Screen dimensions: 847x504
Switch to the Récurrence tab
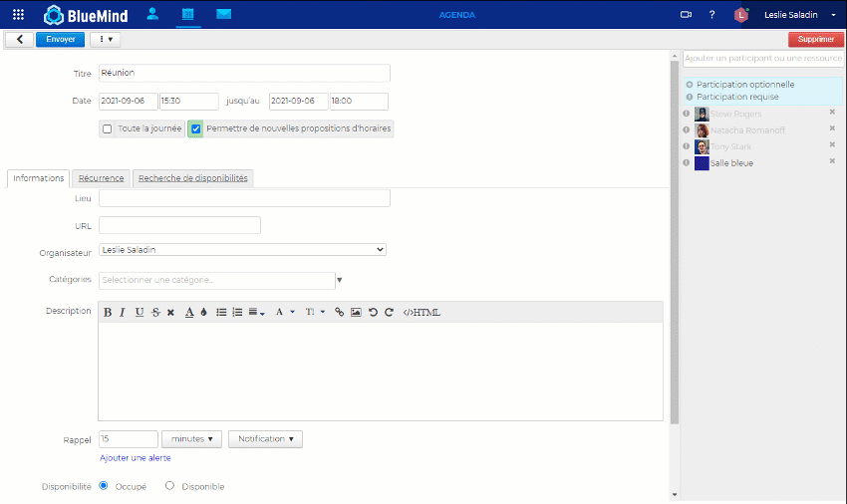point(102,178)
